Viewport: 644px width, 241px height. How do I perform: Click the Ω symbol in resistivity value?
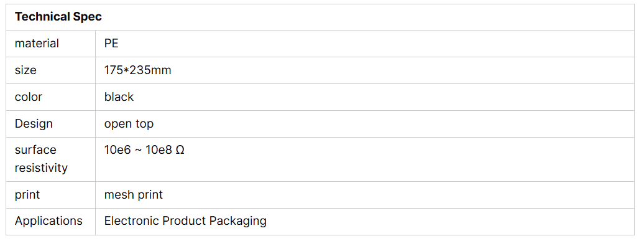pyautogui.click(x=180, y=150)
